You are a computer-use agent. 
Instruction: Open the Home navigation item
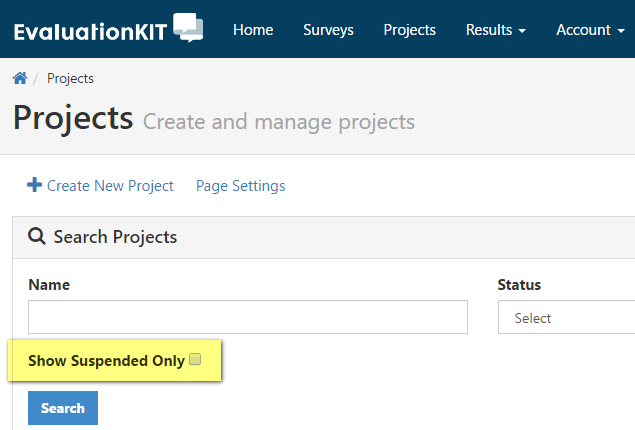253,30
